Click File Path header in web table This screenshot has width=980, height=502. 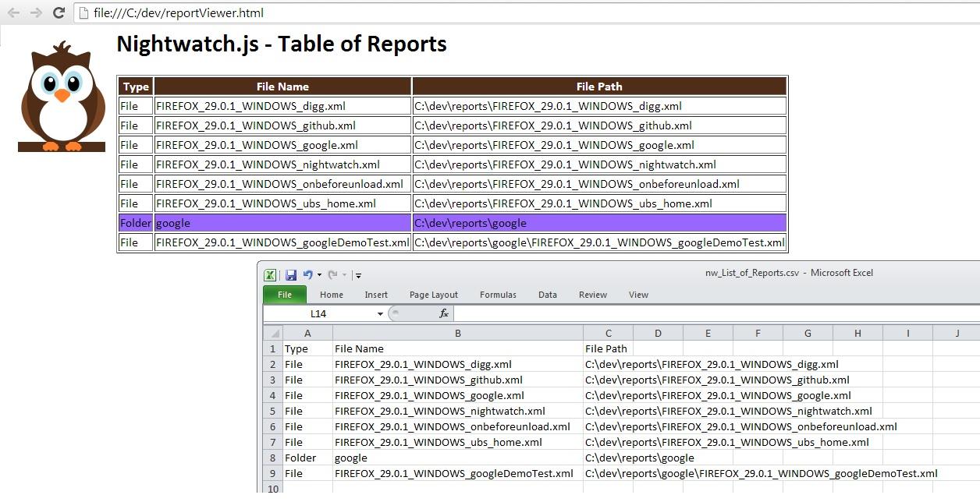click(x=599, y=87)
